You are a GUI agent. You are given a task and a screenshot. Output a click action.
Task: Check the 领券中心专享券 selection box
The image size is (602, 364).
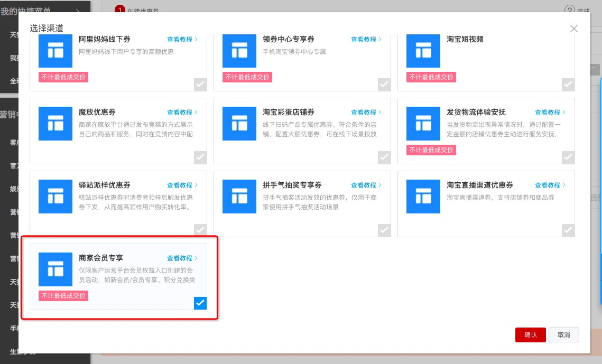384,85
